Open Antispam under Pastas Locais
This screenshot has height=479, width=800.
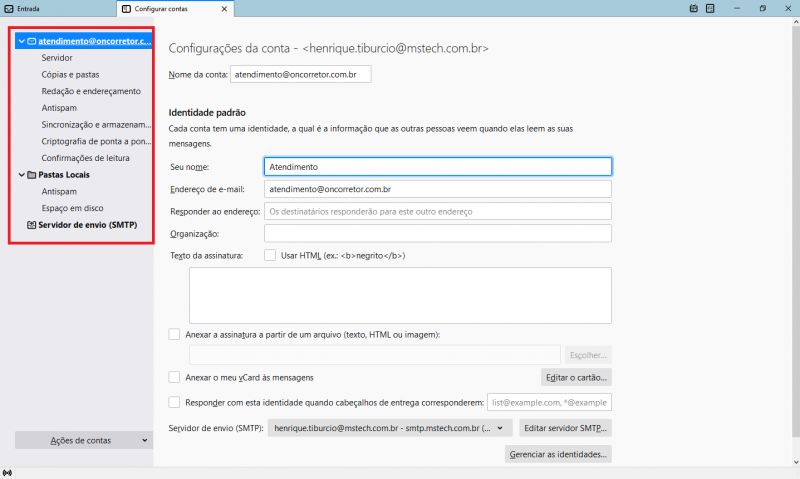click(x=59, y=191)
